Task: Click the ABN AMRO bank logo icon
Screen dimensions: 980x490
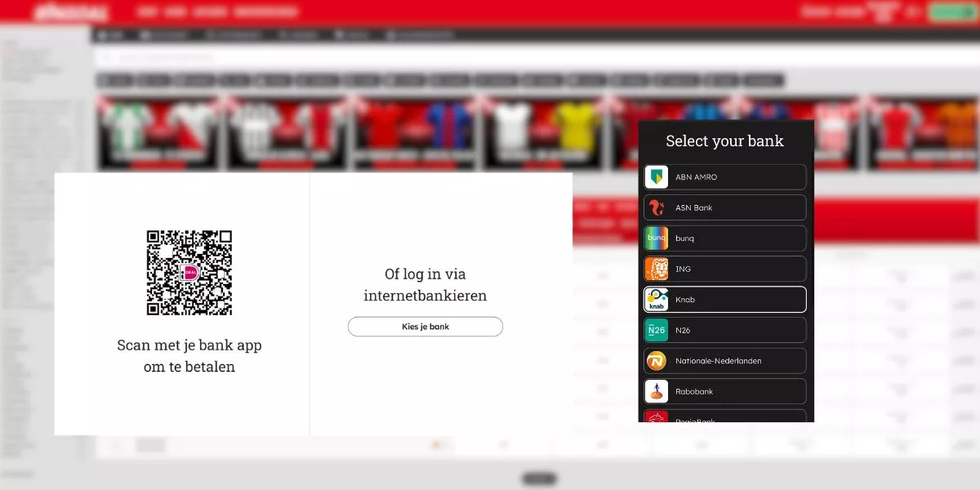Action: (x=657, y=177)
